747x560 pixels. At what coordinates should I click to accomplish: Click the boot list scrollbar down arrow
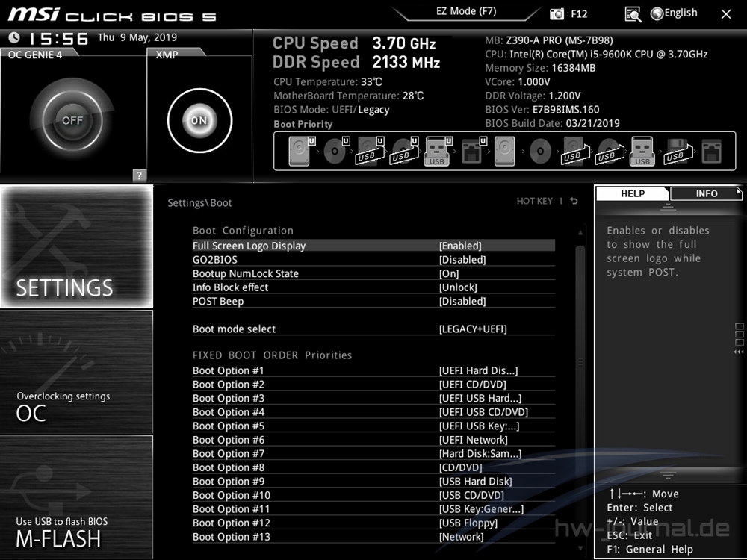tap(580, 548)
